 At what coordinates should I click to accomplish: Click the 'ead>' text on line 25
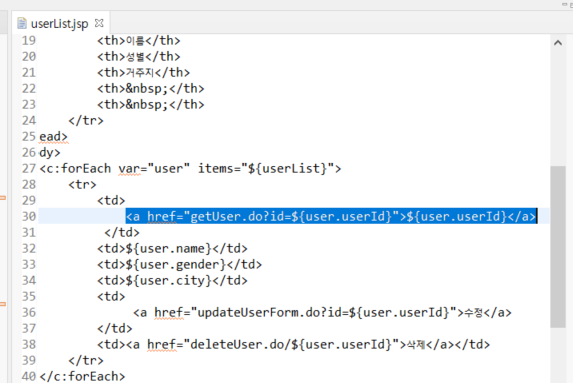click(53, 137)
